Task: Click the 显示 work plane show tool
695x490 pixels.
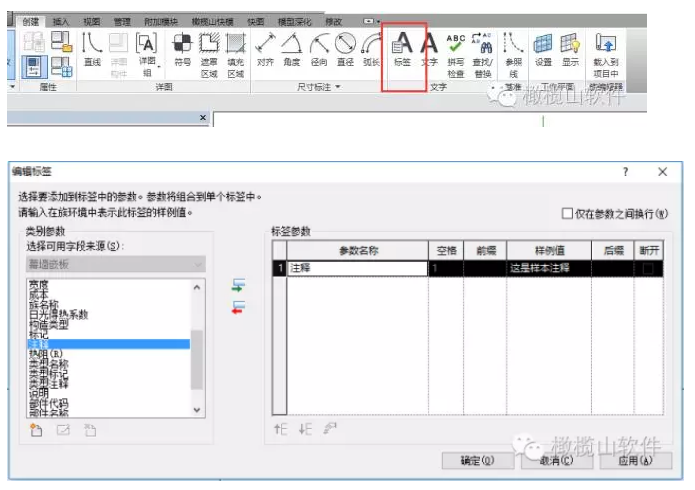Action: click(570, 49)
